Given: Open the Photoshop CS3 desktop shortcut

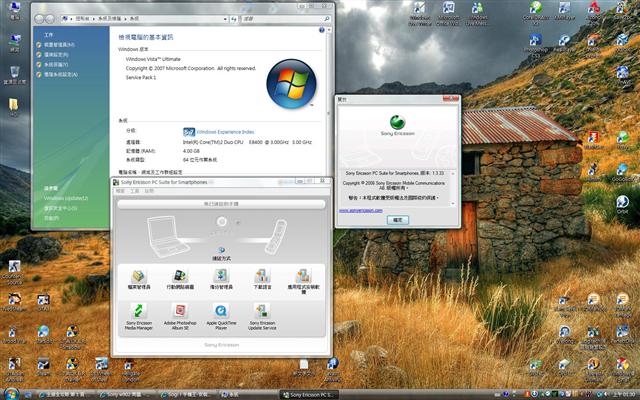Looking at the screenshot, I should tap(535, 45).
